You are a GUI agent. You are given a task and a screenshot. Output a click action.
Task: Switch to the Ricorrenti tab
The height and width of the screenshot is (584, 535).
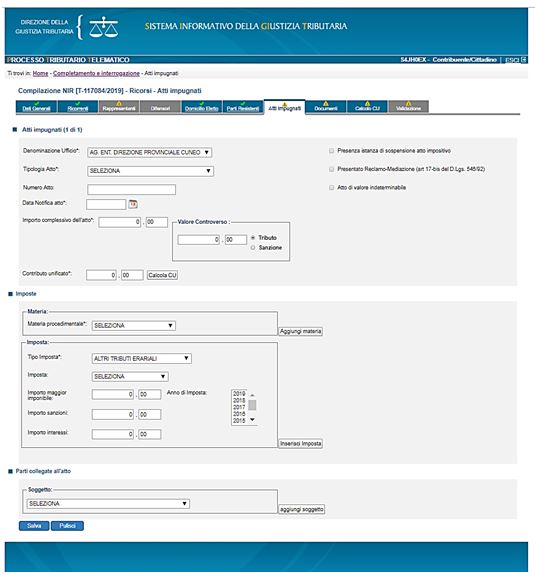tap(77, 107)
